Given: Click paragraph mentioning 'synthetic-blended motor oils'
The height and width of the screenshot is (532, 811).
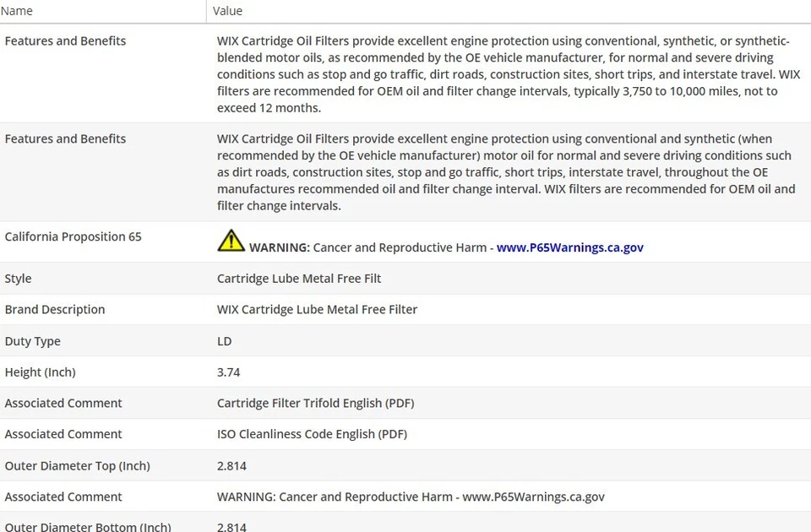Looking at the screenshot, I should coord(509,74).
